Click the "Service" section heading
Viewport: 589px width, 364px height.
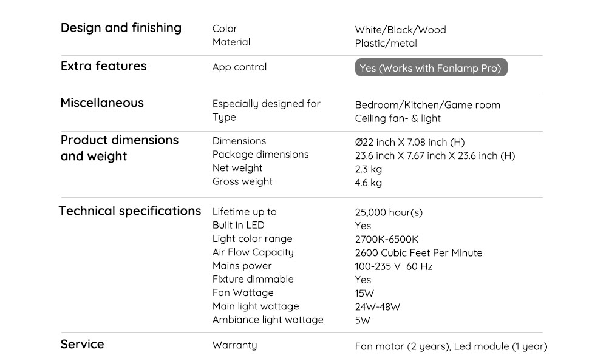(82, 345)
